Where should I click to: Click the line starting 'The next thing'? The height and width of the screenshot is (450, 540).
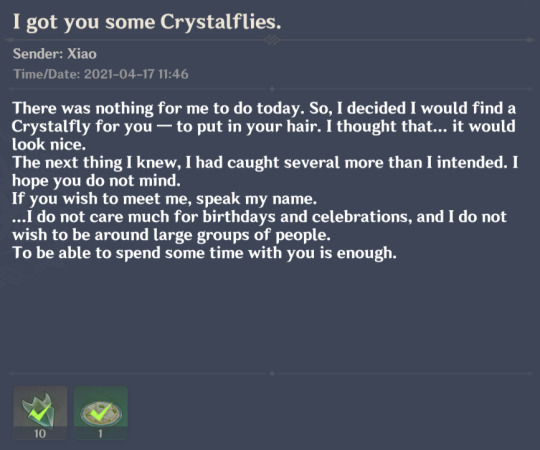pyautogui.click(x=265, y=162)
